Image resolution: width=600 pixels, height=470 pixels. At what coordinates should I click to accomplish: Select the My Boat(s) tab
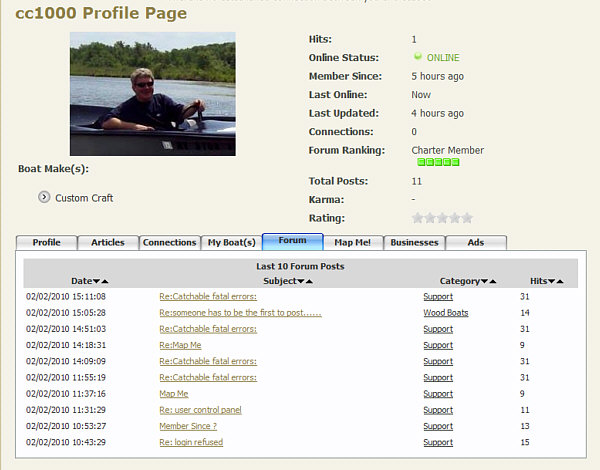pos(232,243)
